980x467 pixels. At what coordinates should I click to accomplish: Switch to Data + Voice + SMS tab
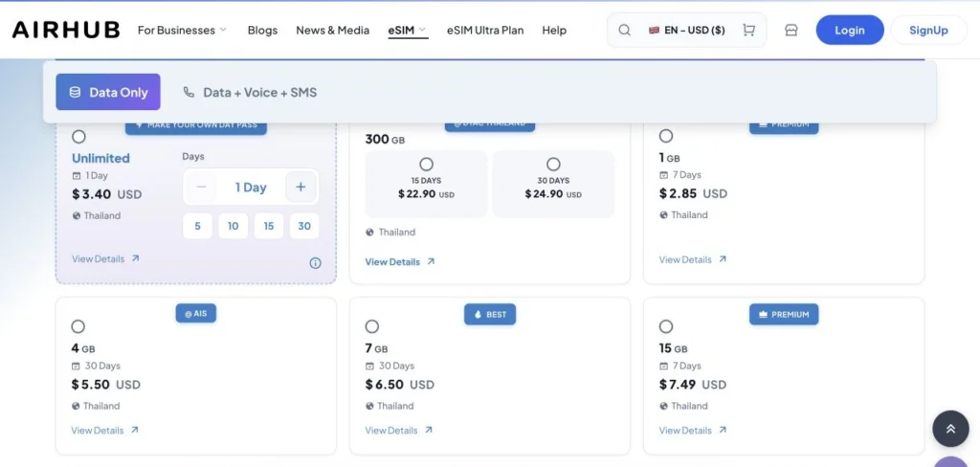[x=250, y=92]
